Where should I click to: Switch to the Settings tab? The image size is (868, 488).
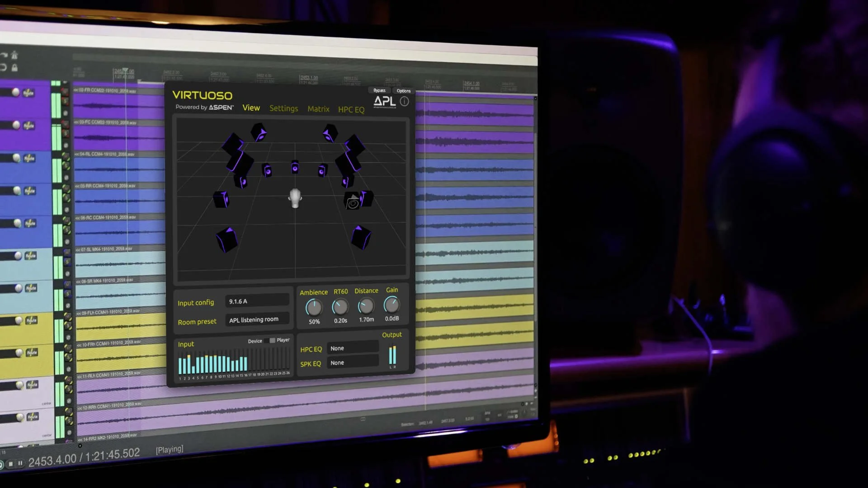click(283, 108)
